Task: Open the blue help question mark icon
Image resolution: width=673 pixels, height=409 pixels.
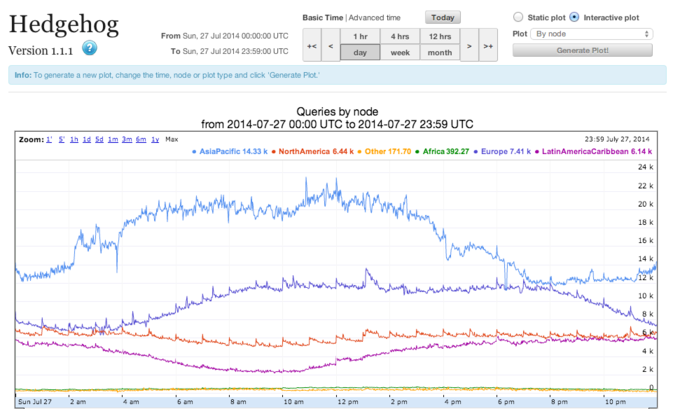Action: 89,48
